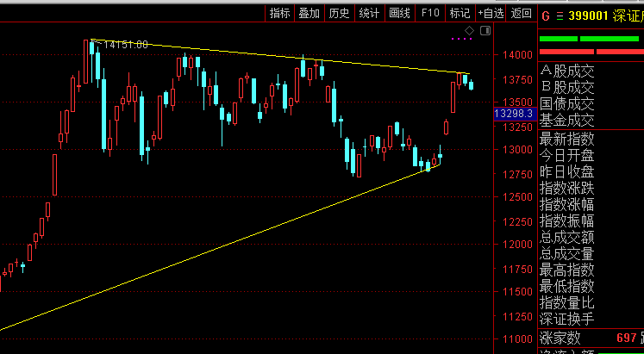Click the index code 399001
Screen dimensions: 644x354
588,16
